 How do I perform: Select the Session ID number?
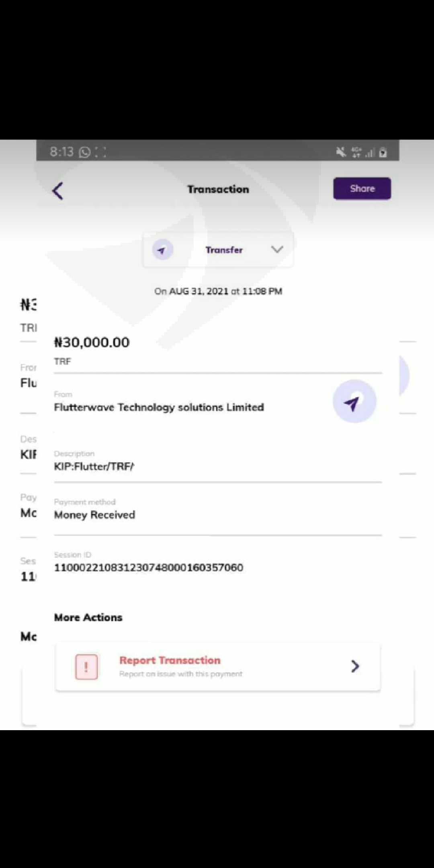point(149,567)
